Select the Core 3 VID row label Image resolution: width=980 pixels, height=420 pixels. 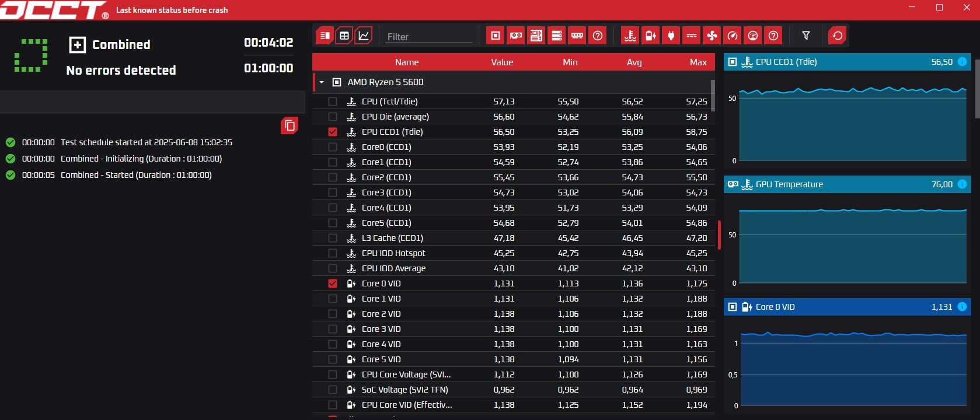[x=381, y=329]
